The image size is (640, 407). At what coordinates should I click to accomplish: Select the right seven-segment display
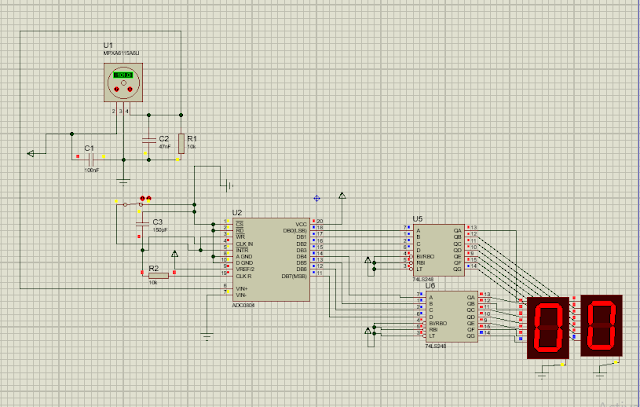pos(601,326)
